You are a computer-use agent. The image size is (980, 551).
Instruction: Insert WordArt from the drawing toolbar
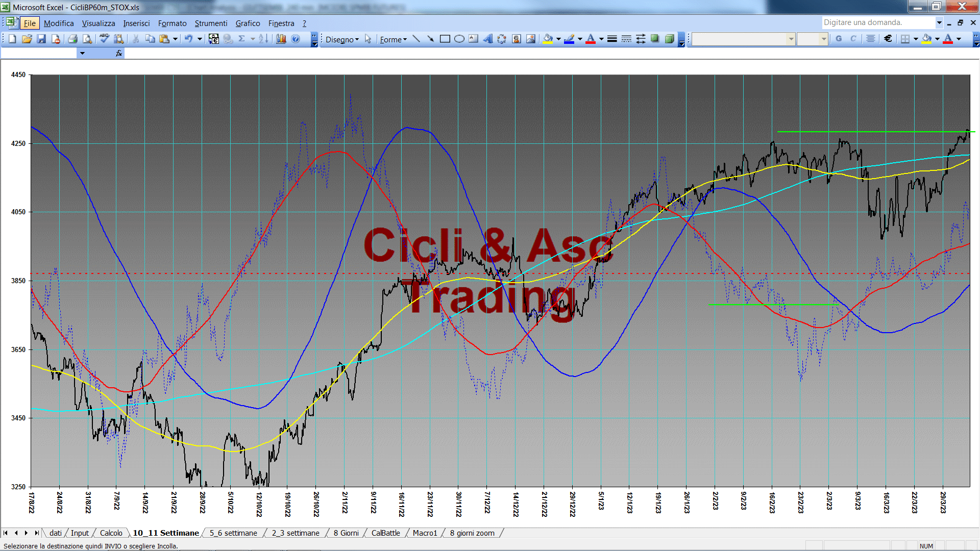tap(488, 39)
